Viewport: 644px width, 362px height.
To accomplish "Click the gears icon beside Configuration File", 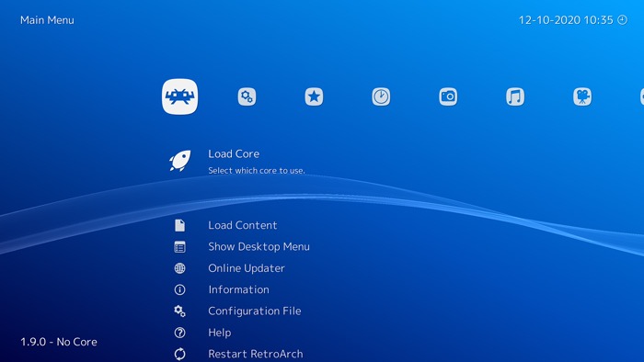I will coord(180,311).
